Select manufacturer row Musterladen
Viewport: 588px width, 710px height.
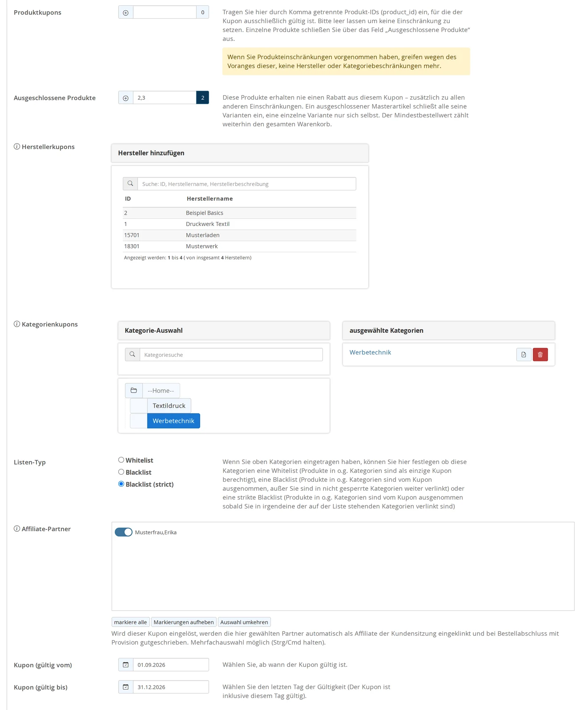click(240, 235)
